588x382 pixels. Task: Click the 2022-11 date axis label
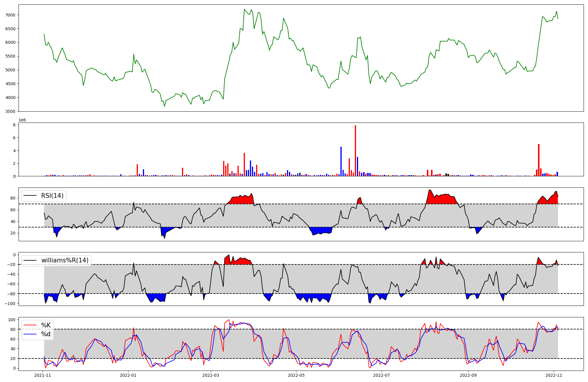(x=554, y=375)
